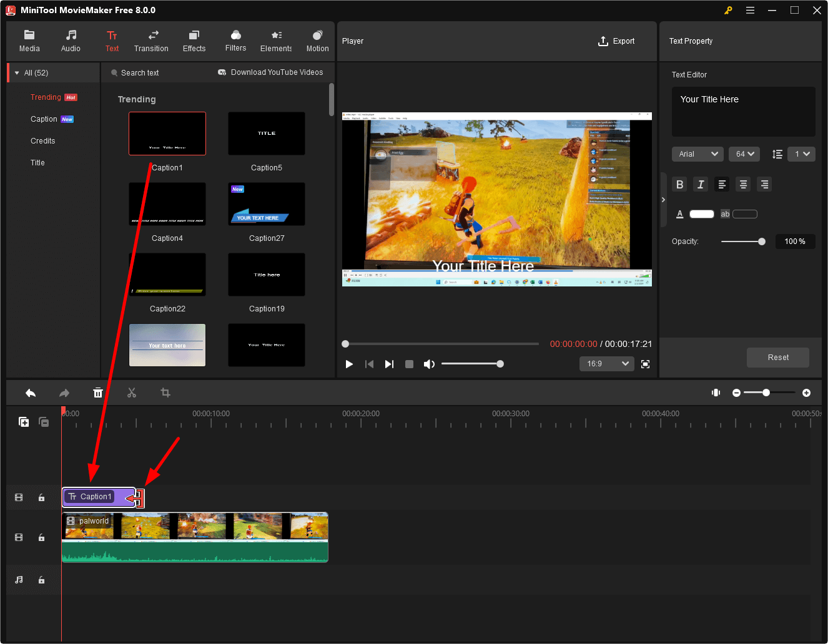Viewport: 828px width, 644px height.
Task: Select the Caption4 thumbnail
Action: [167, 204]
